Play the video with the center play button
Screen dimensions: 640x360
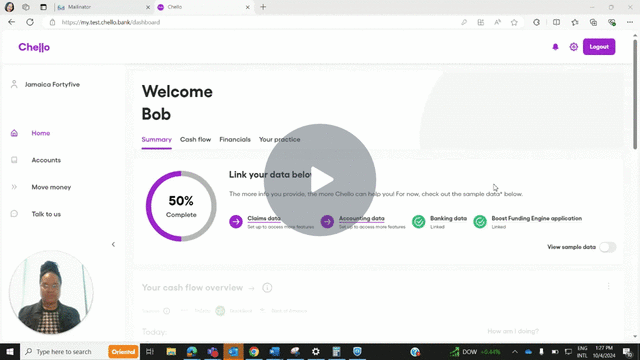click(x=320, y=180)
